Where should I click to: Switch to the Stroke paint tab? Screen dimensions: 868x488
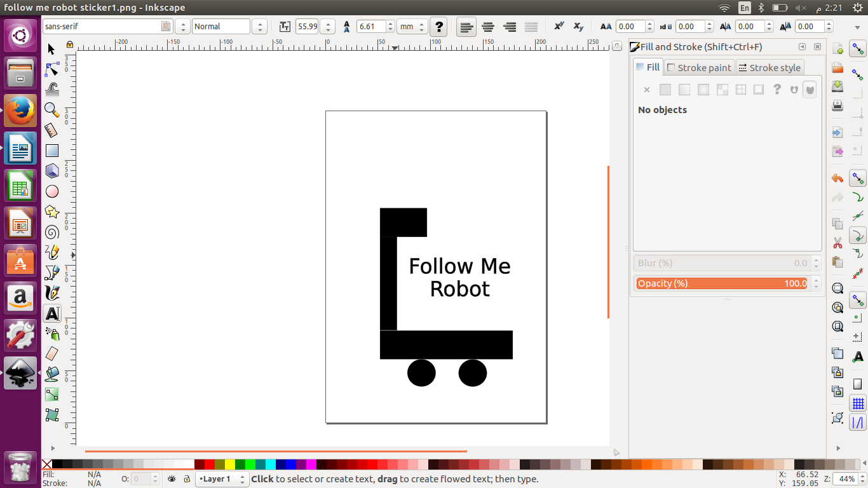[699, 68]
